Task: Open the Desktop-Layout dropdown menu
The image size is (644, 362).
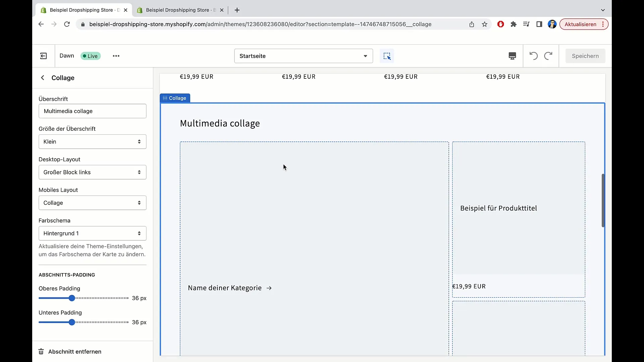Action: tap(92, 172)
